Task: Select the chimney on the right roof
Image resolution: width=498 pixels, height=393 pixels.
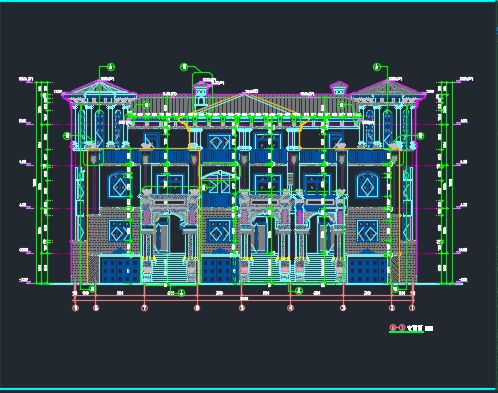Action: pyautogui.click(x=339, y=88)
